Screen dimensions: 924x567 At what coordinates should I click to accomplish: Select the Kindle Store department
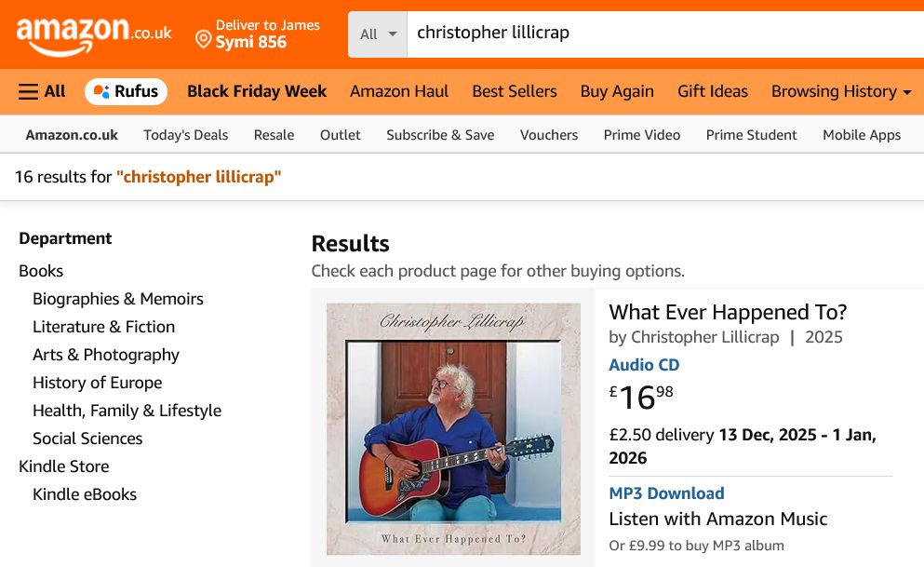63,466
